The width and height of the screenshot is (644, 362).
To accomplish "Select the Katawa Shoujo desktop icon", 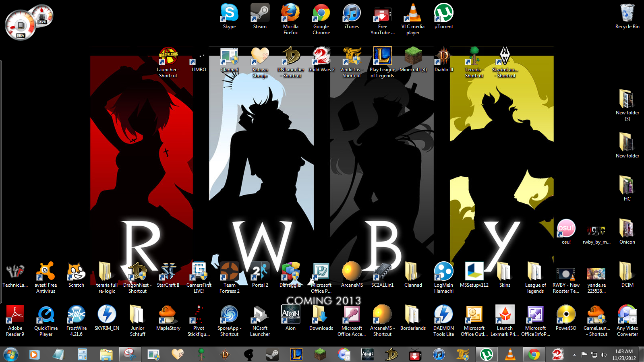I will (260, 62).
